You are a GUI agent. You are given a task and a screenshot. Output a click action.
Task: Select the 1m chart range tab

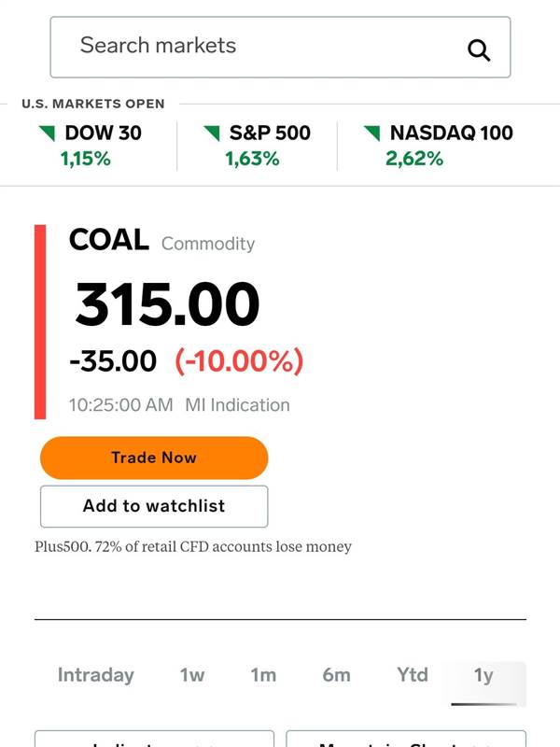(263, 675)
